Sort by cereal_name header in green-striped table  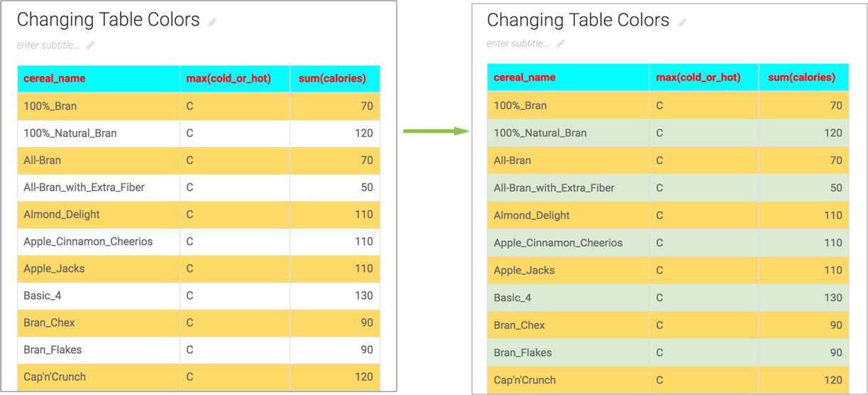pos(524,77)
